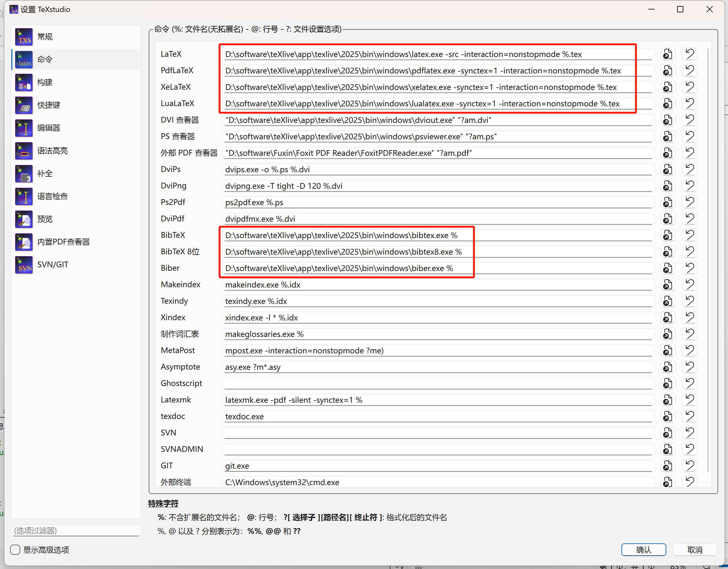This screenshot has width=728, height=569.
Task: Edit the texdoc command field
Action: (438, 417)
